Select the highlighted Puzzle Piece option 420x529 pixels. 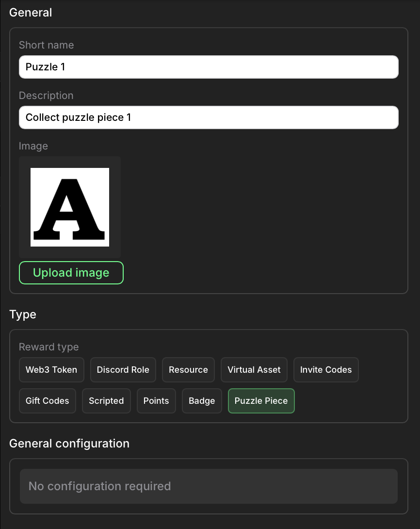click(261, 401)
